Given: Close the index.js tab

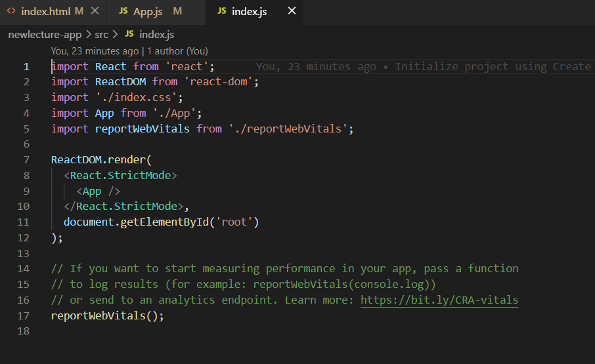Looking at the screenshot, I should click(x=292, y=11).
